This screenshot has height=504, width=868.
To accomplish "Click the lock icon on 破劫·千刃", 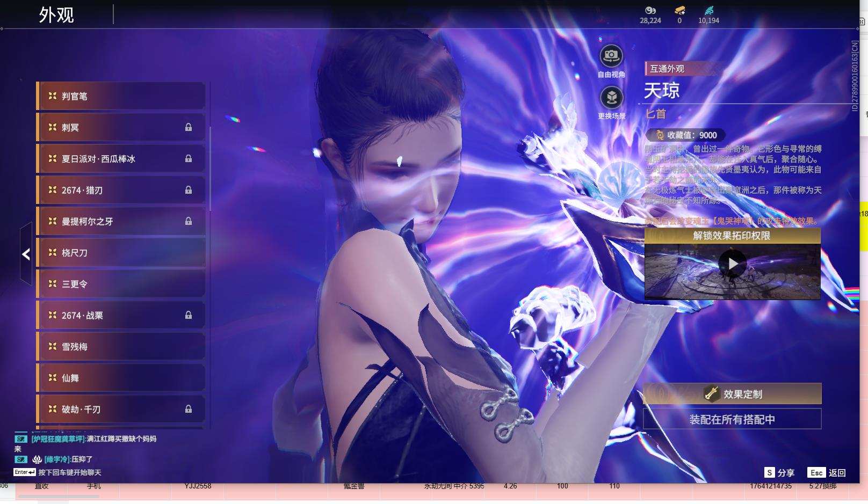I will click(189, 409).
